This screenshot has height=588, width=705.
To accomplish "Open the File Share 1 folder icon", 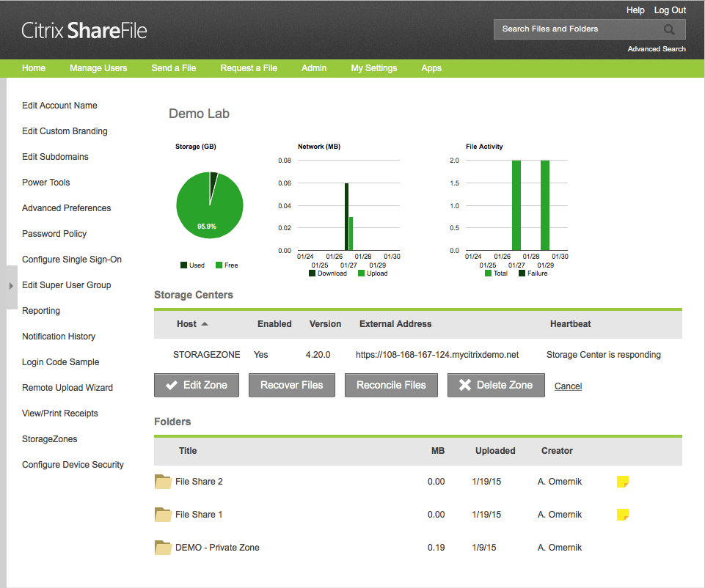I will (163, 515).
